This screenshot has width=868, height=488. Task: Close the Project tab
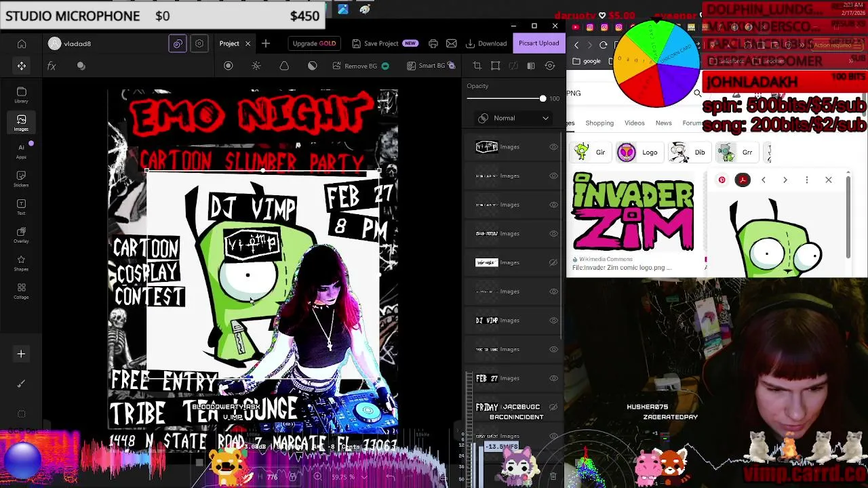pyautogui.click(x=248, y=43)
